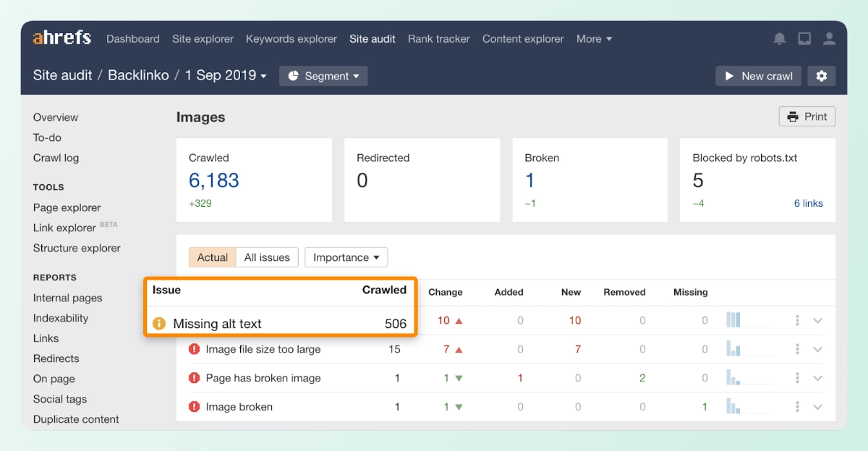This screenshot has height=451, width=868.
Task: Open the Segment dropdown
Action: [323, 76]
